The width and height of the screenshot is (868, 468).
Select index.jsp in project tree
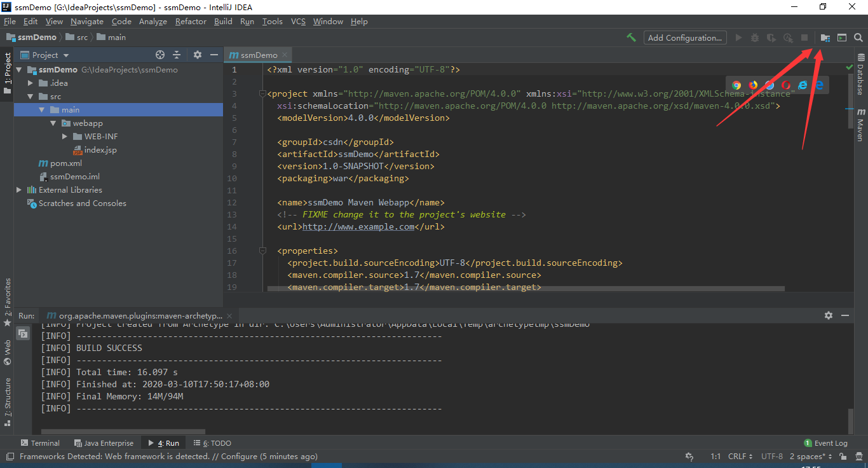click(x=95, y=150)
